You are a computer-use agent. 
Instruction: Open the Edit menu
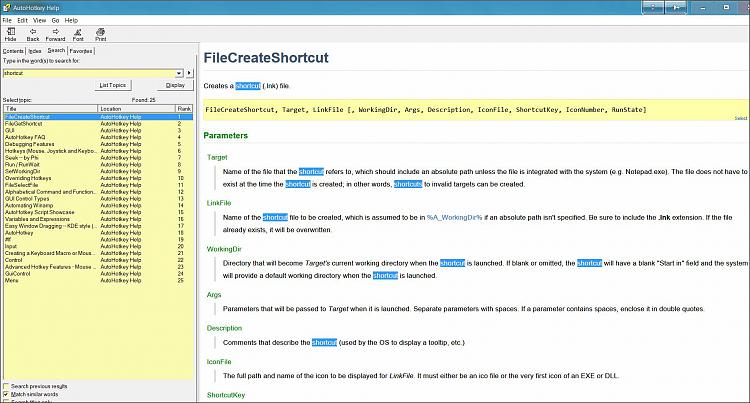22,21
